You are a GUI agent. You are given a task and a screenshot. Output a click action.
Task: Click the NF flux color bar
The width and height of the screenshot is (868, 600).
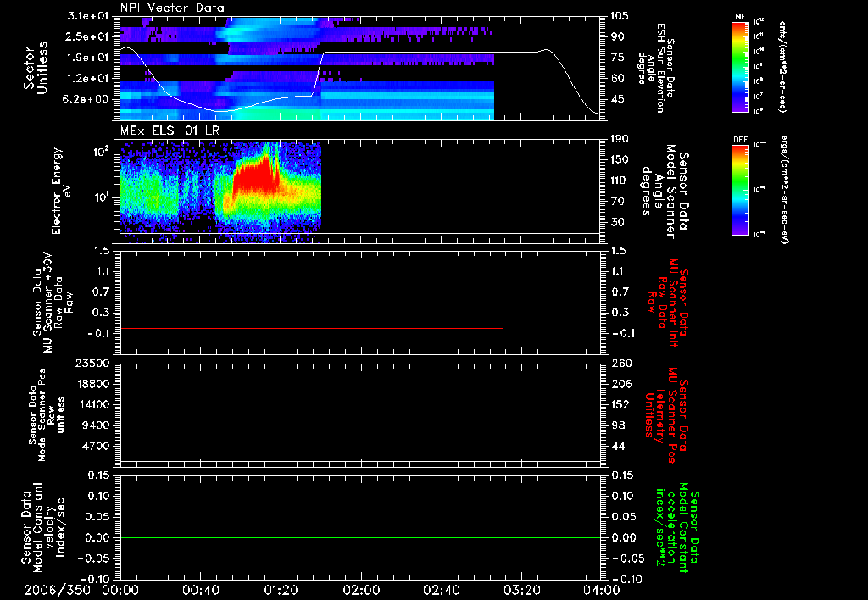click(x=740, y=66)
